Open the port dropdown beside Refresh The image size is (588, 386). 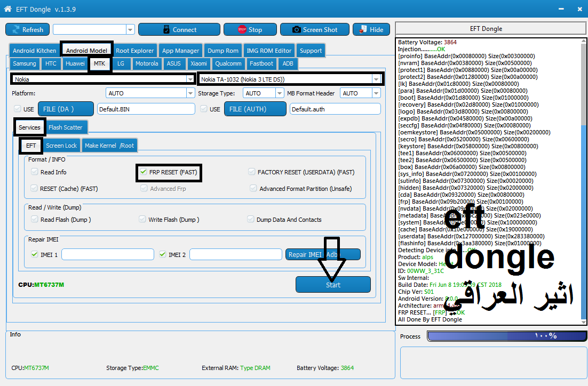(x=130, y=30)
